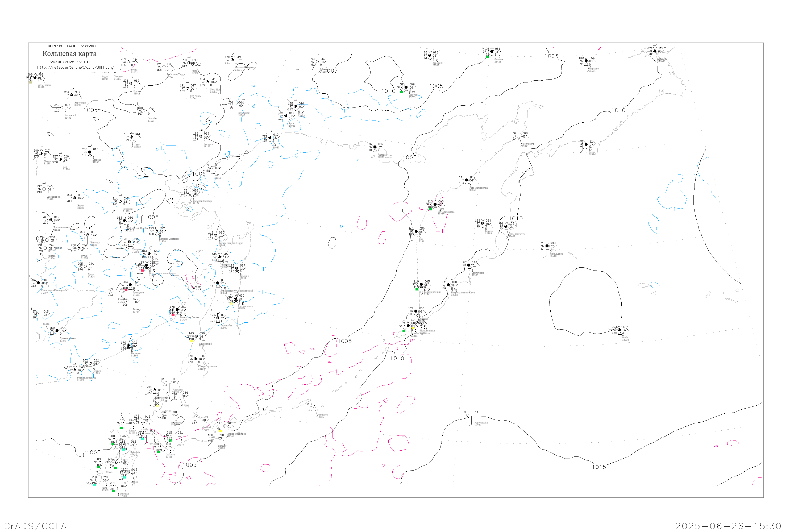Viewport: 798px width, 532px height.
Task: Click the green square at Большерецкий station
Action: (417, 289)
